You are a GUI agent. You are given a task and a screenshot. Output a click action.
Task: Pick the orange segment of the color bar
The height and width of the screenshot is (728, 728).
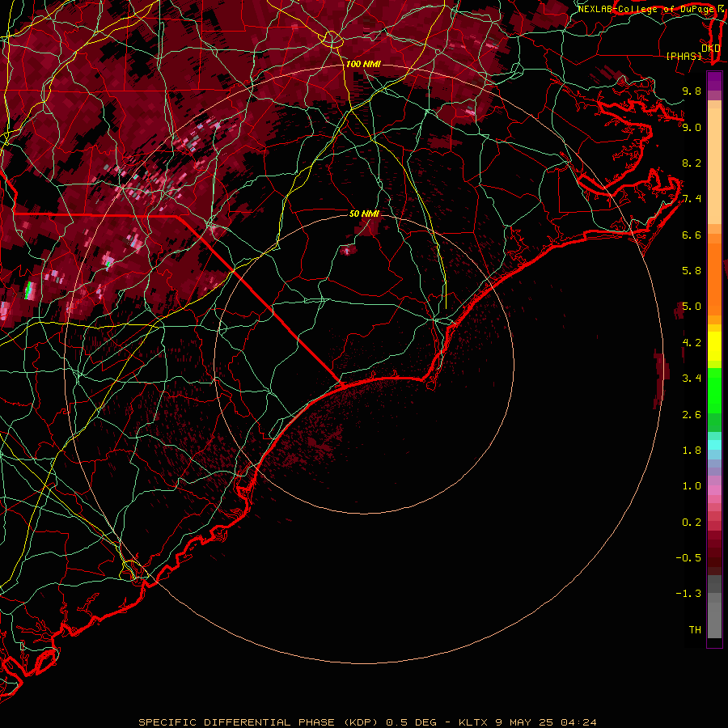[x=714, y=278]
